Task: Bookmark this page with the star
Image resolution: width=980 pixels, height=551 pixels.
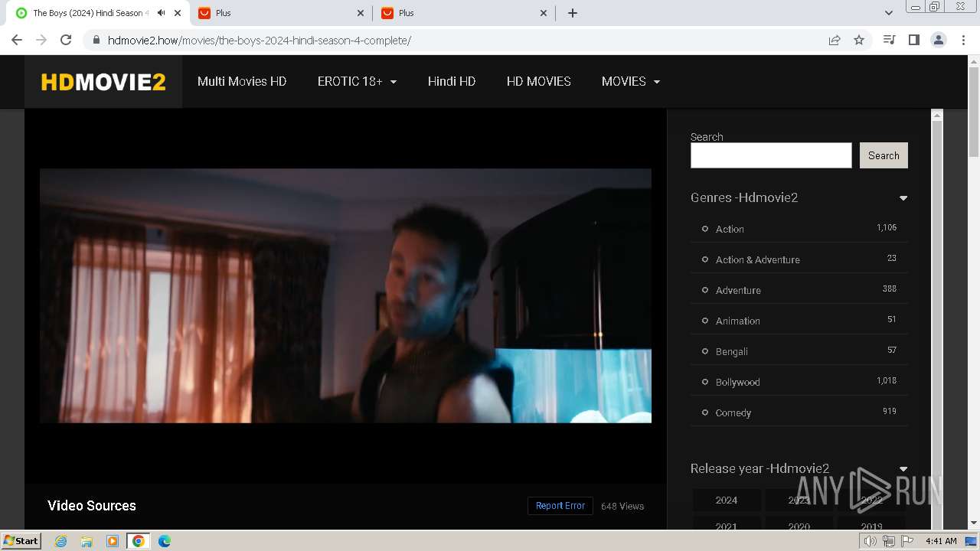Action: pos(859,40)
